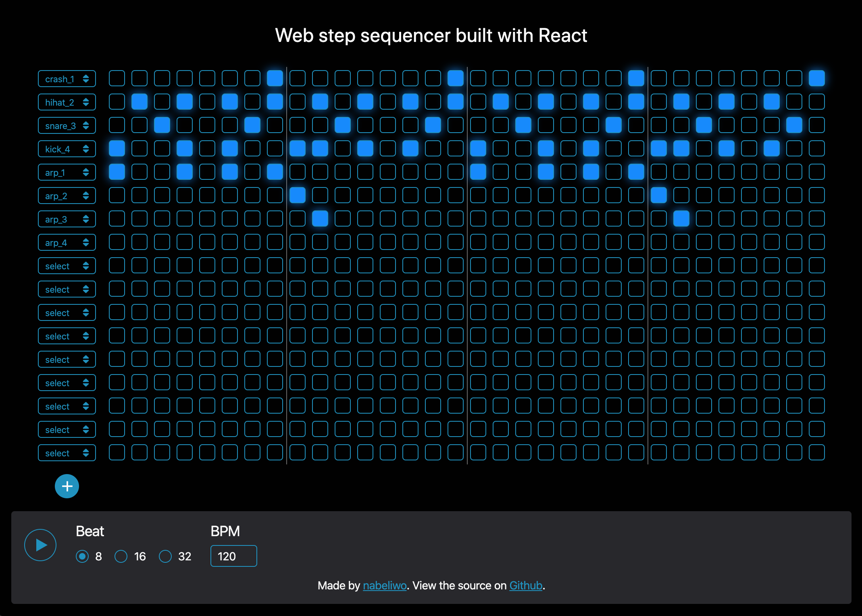Open the nabeliwo author link

(385, 585)
